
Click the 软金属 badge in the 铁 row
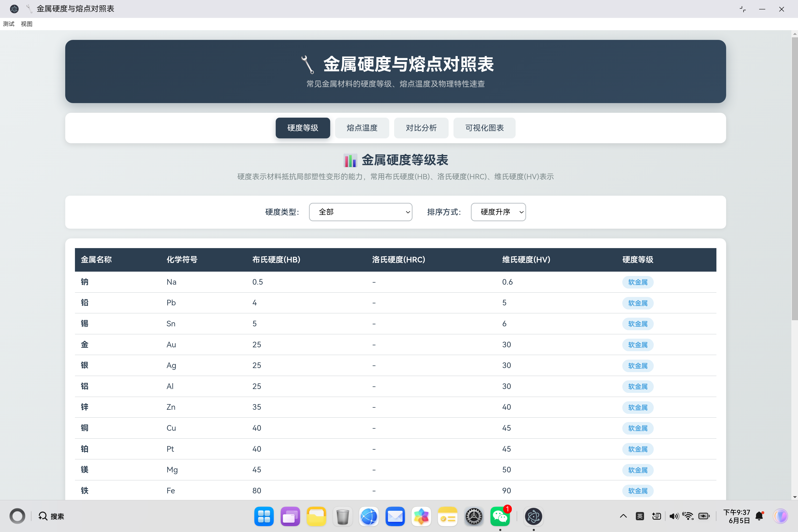point(638,491)
